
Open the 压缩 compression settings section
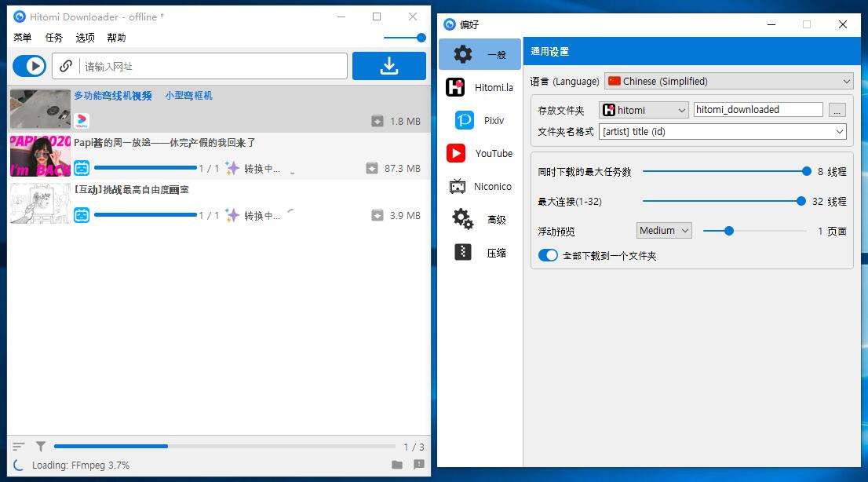[x=480, y=253]
